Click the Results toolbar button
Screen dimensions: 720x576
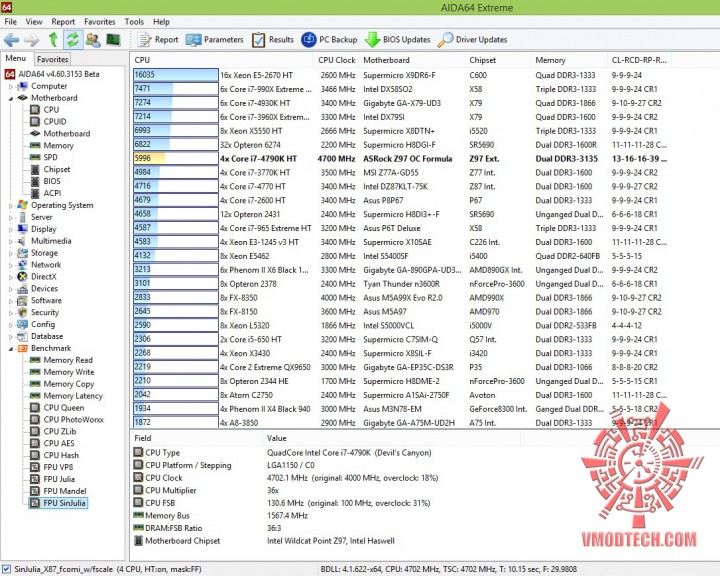pos(273,40)
